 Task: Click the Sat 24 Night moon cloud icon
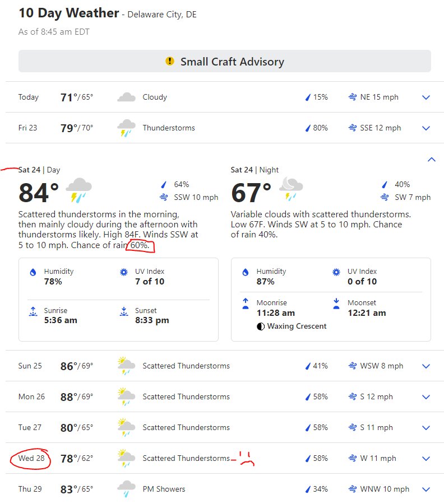(x=291, y=189)
